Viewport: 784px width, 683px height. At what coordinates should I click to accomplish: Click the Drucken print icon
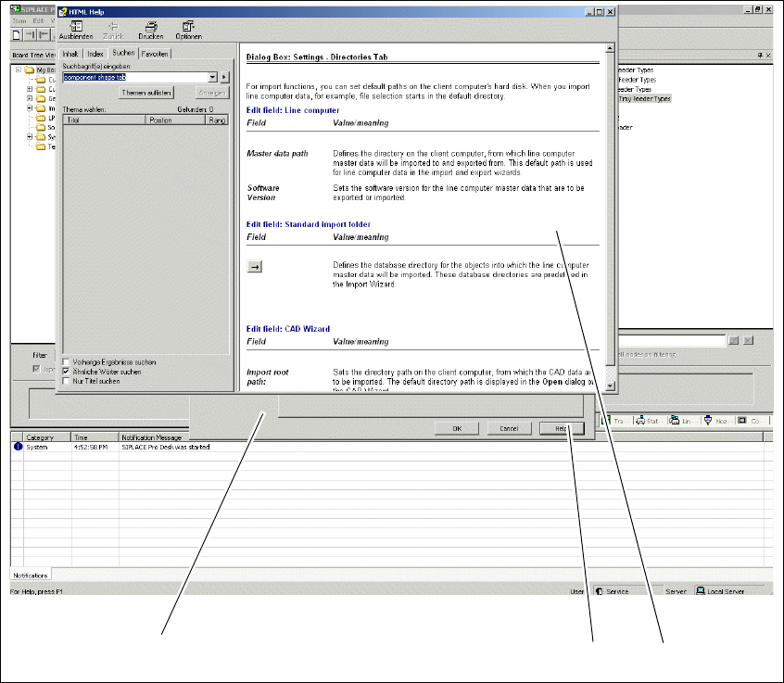pos(151,27)
